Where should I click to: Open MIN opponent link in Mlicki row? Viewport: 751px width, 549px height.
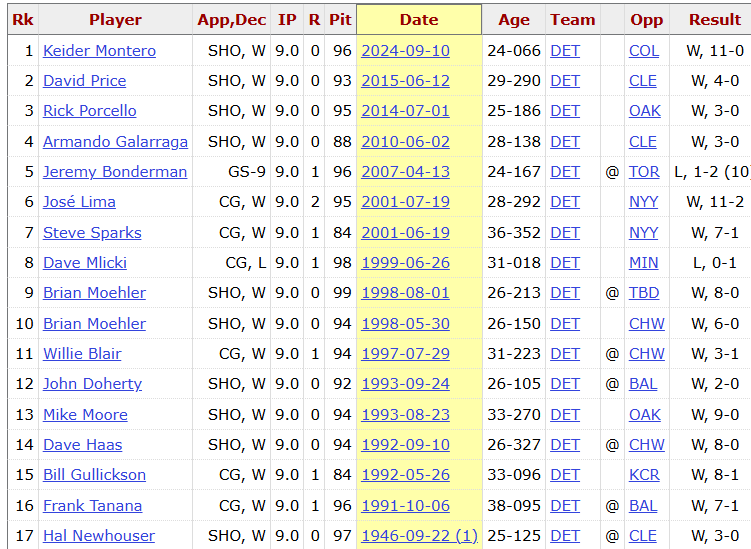point(643,263)
